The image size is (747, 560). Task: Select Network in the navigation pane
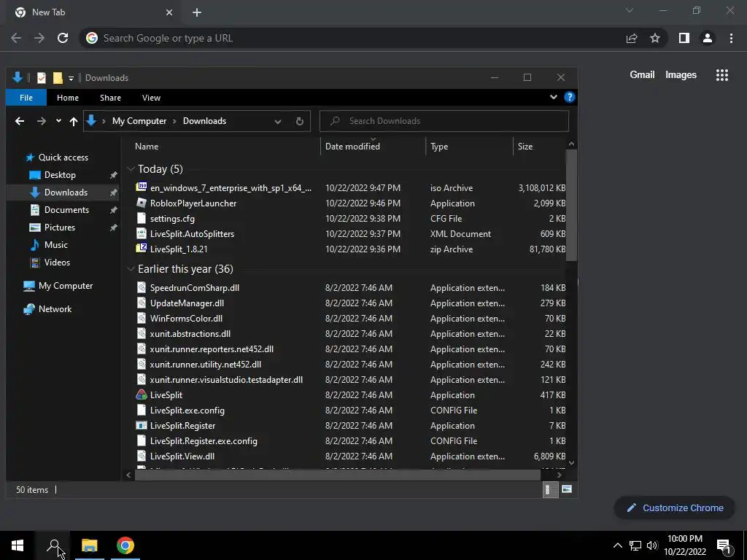[55, 309]
